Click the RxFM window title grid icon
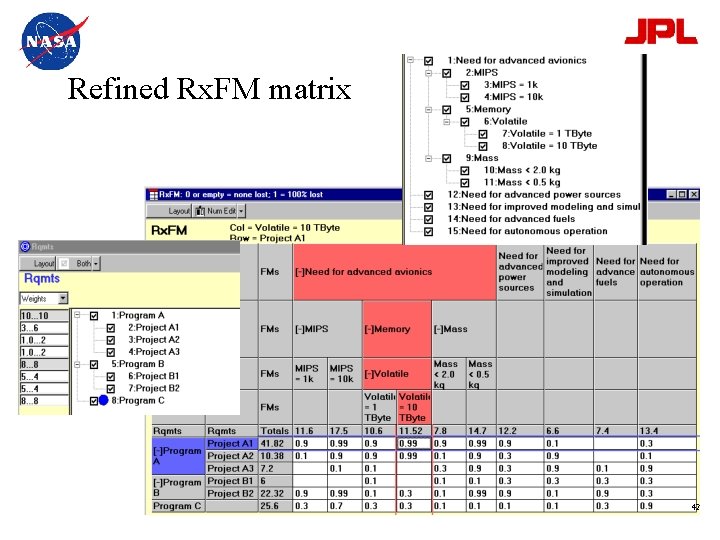This screenshot has width=720, height=540. 153,195
